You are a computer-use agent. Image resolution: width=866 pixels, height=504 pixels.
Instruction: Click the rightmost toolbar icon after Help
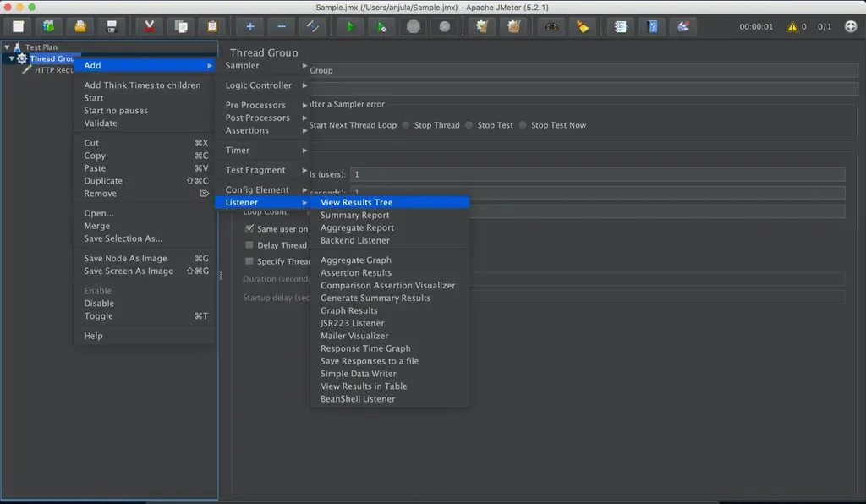[x=683, y=26]
